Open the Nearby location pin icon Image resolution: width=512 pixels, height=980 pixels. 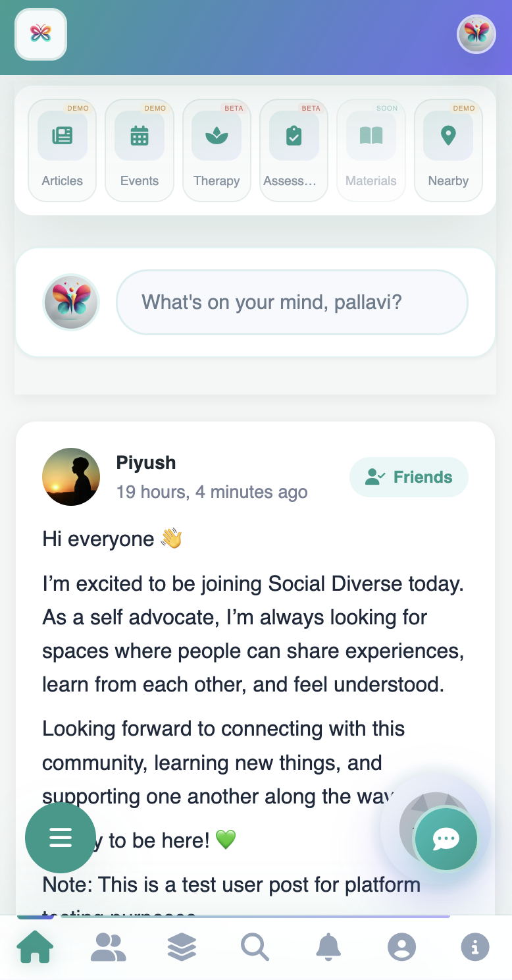tap(448, 136)
